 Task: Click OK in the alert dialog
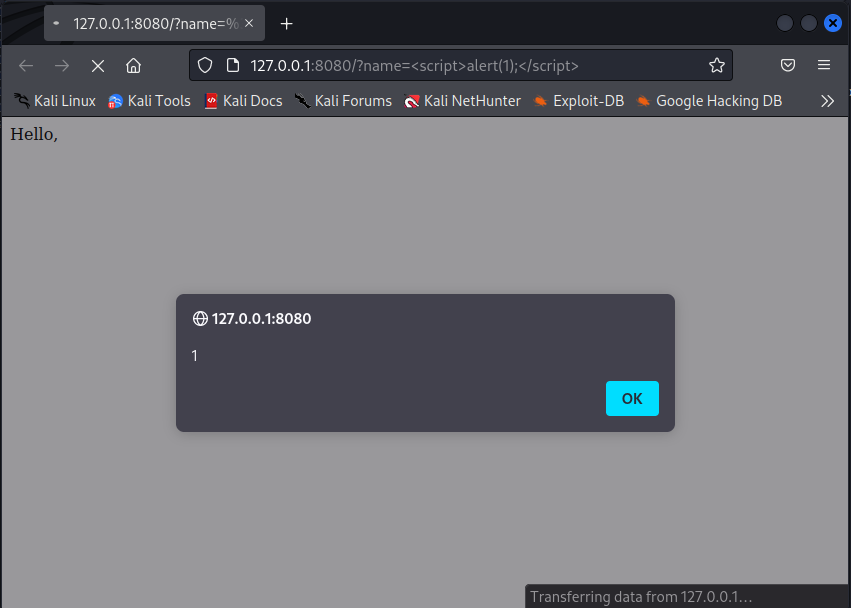632,398
